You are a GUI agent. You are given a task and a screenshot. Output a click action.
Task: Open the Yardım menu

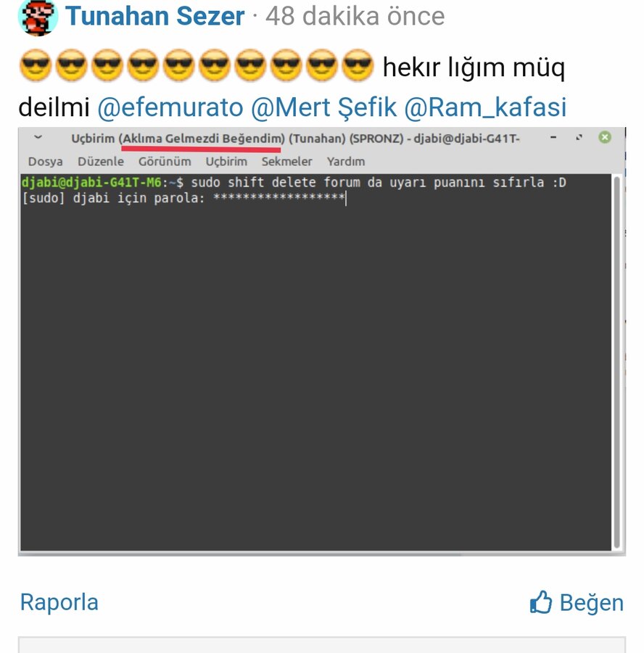[x=346, y=162]
